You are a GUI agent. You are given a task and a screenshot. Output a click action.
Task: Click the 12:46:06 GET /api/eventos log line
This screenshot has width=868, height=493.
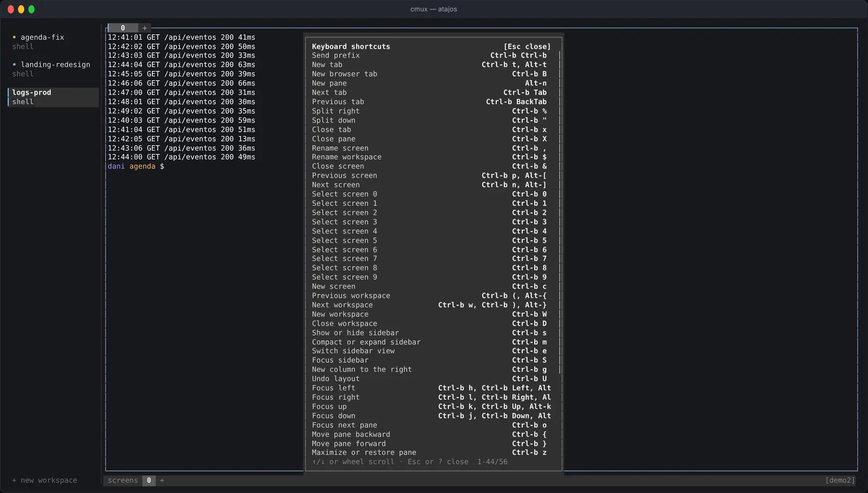click(x=181, y=83)
